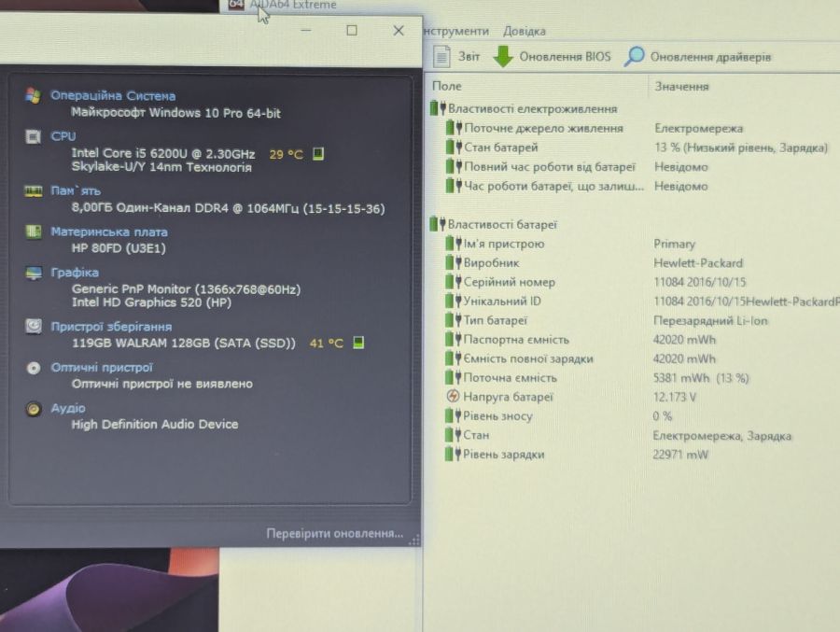The height and width of the screenshot is (632, 840).
Task: Click icon next to Серійний номер row
Action: pyautogui.click(x=454, y=281)
